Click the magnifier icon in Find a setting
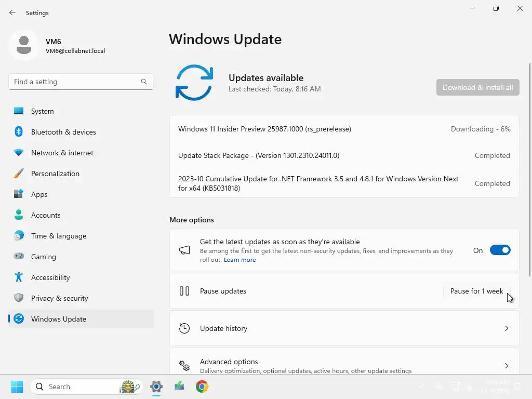 pyautogui.click(x=144, y=82)
